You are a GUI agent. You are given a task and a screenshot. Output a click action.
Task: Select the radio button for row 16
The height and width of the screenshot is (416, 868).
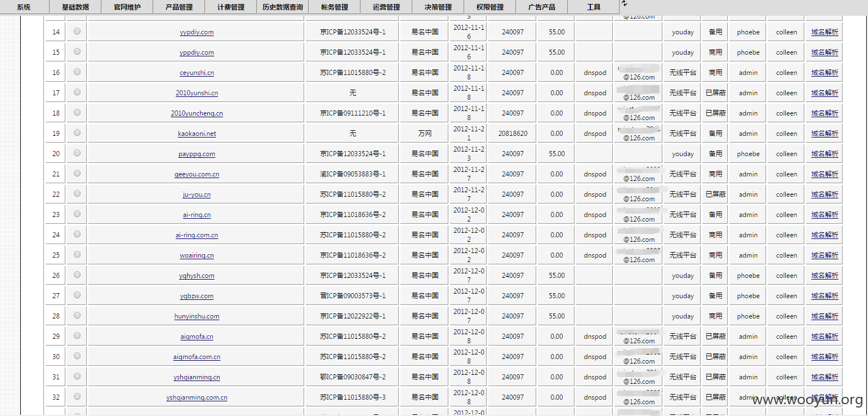[77, 72]
